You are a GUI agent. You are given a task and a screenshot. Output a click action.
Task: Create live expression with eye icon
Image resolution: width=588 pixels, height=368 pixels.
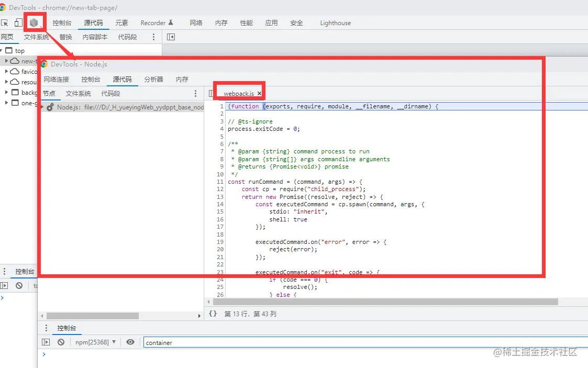130,342
